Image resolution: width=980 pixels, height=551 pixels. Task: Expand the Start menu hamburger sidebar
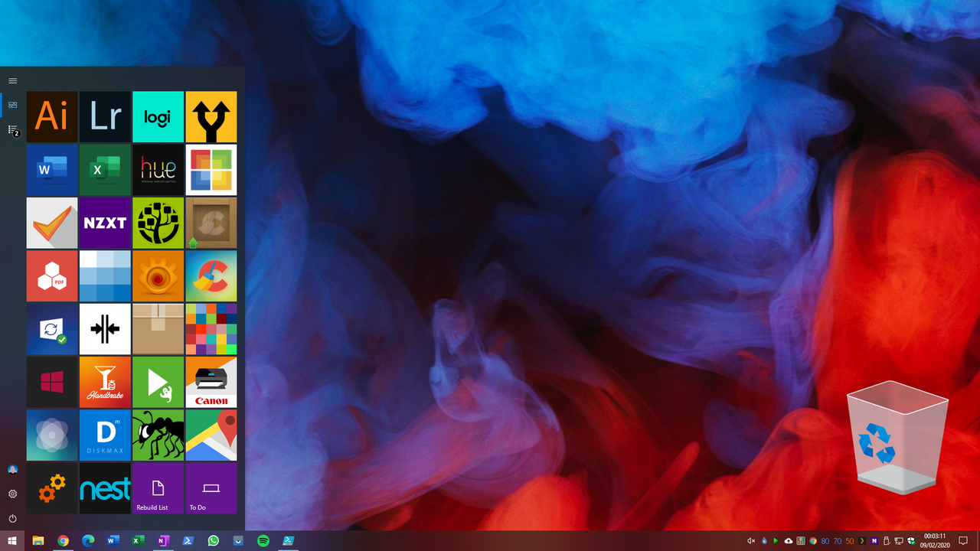[12, 80]
